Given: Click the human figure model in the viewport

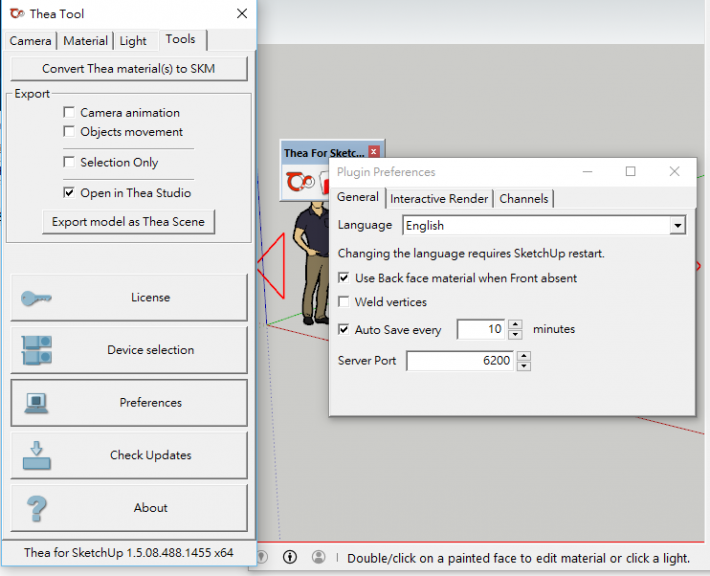Looking at the screenshot, I should pyautogui.click(x=312, y=263).
